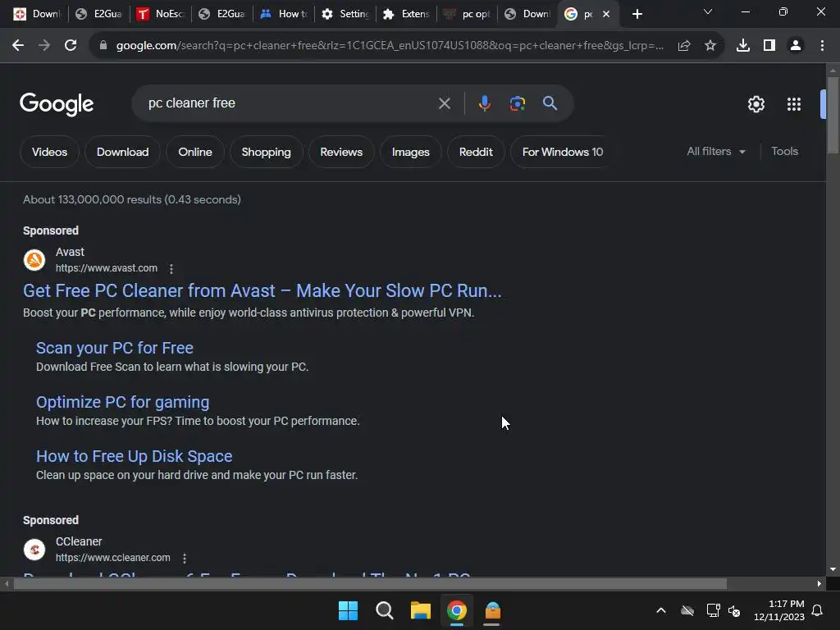Click the CCleaner site favicon

coord(34,550)
